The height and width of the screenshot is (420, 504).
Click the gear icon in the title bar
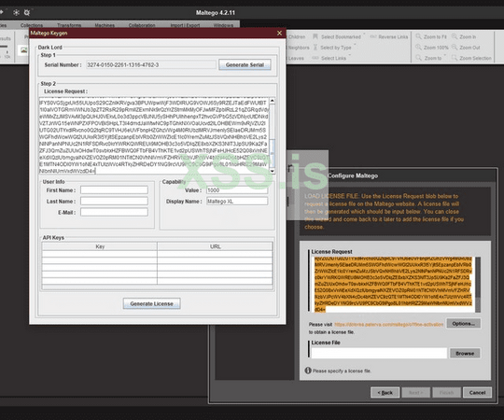click(27, 12)
